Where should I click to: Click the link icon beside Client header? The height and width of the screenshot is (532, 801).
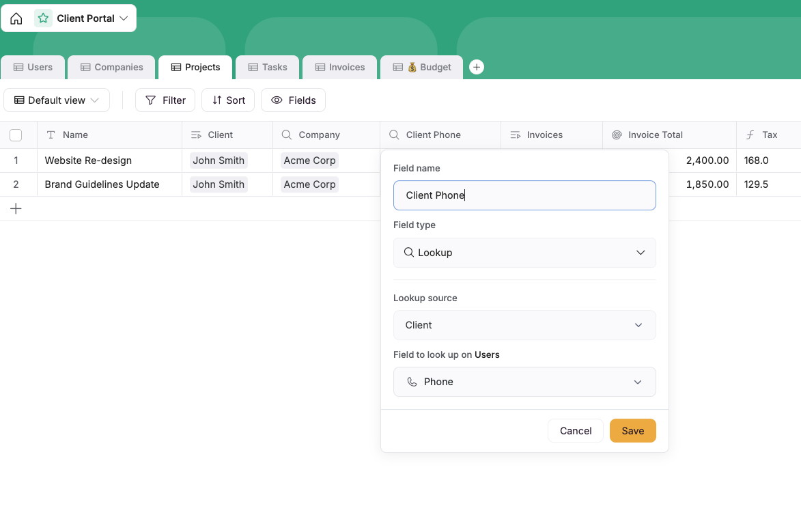[196, 135]
